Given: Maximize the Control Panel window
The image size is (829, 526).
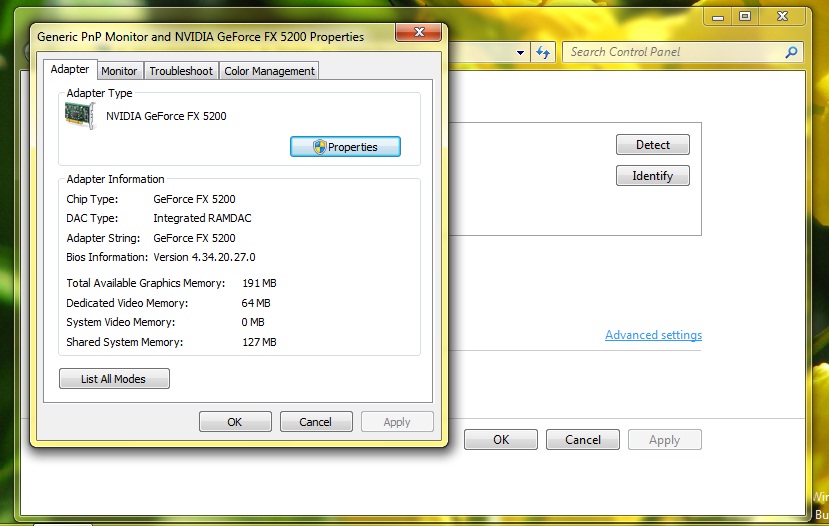Looking at the screenshot, I should (745, 17).
